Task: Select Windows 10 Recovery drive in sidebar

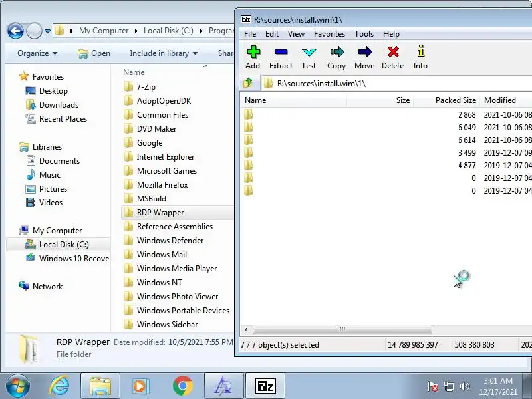Action: (67, 258)
